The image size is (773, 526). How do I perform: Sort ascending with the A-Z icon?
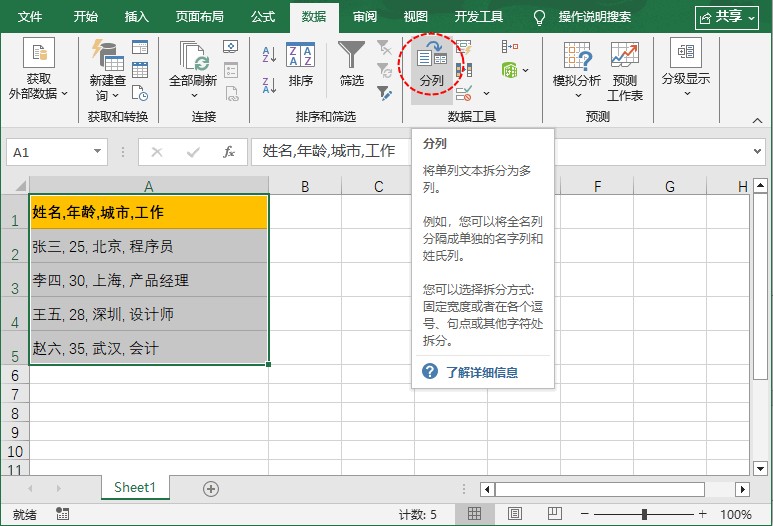pos(269,54)
